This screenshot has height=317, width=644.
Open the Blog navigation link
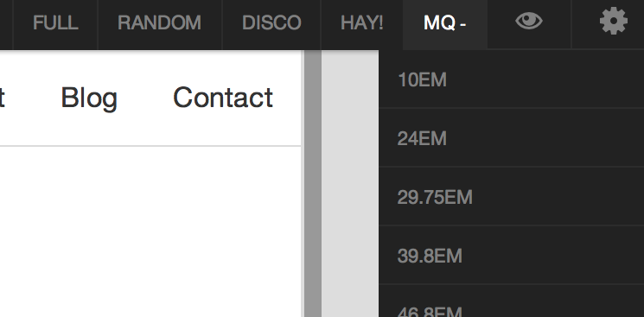[x=89, y=98]
